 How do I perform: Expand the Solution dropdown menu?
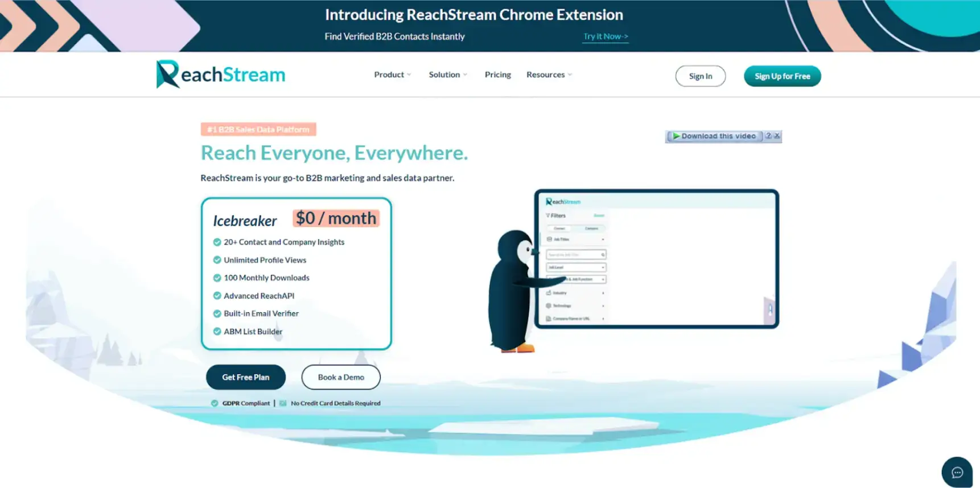pos(447,75)
